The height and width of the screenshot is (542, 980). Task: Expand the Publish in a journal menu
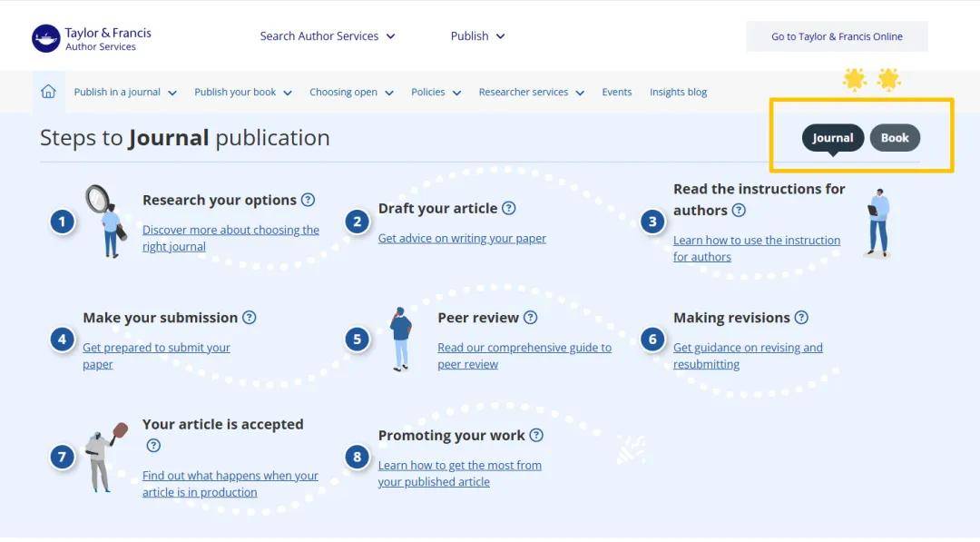tap(125, 92)
